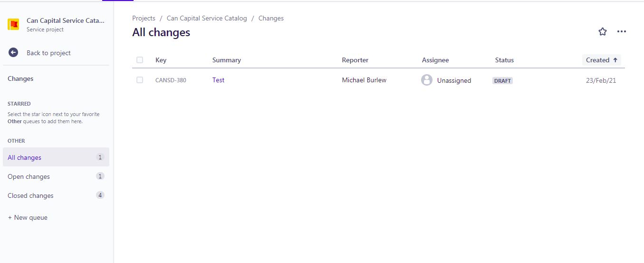Click the Changes breadcrumb link

tap(271, 18)
